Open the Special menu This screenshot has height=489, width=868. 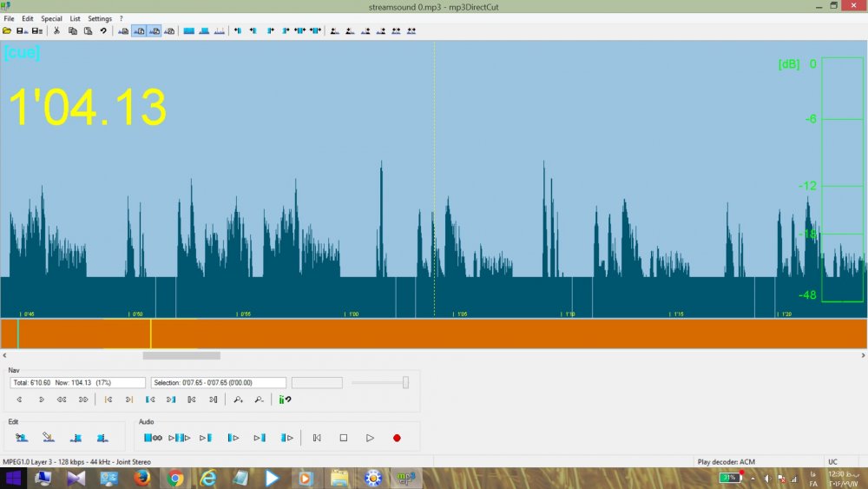[x=51, y=18]
